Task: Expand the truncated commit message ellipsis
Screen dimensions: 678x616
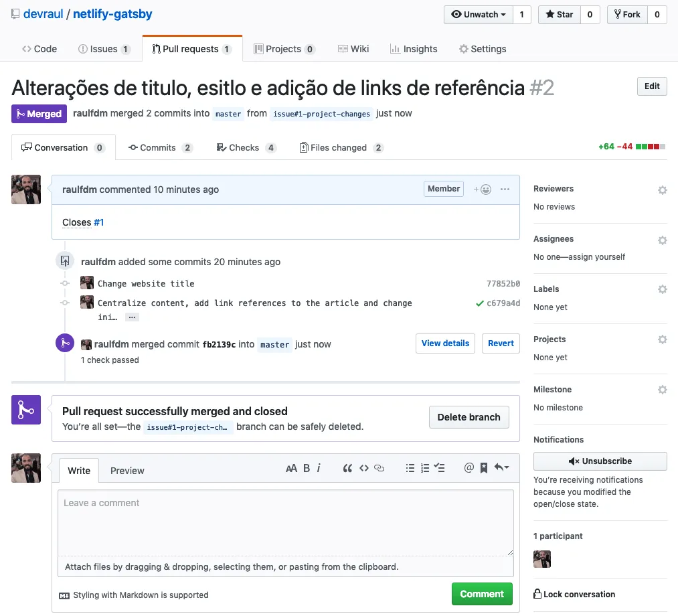Action: pyautogui.click(x=132, y=317)
